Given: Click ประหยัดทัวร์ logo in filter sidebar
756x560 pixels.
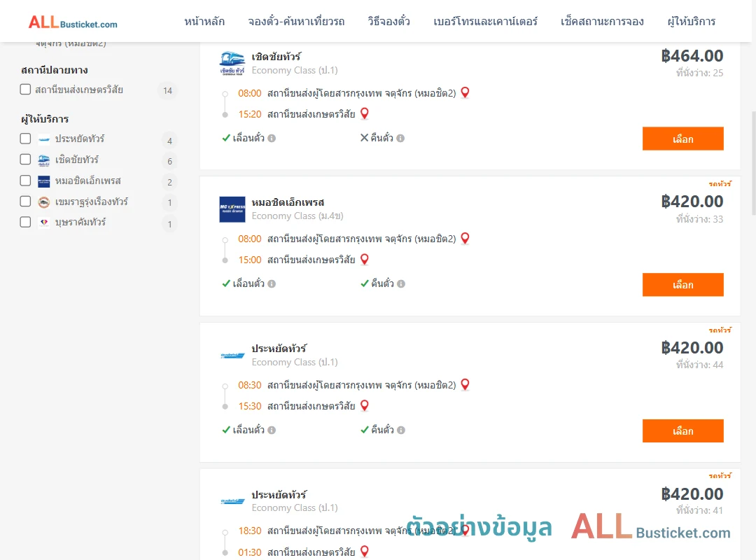Looking at the screenshot, I should coord(44,139).
